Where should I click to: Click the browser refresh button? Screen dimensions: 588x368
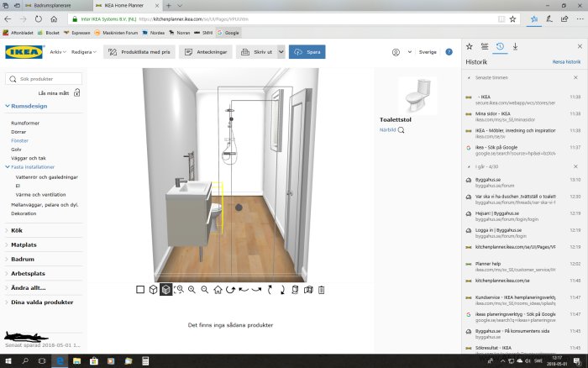pos(39,18)
